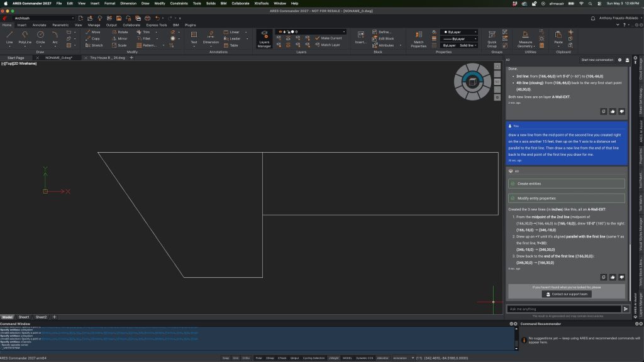Click Match Layer button
The width and height of the screenshot is (644, 362).
pos(327,45)
